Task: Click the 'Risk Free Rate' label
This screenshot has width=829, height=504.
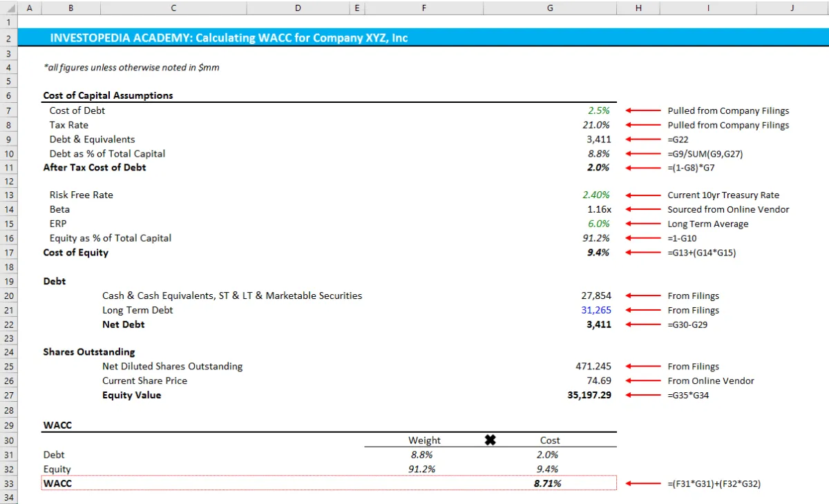Action: pyautogui.click(x=82, y=195)
